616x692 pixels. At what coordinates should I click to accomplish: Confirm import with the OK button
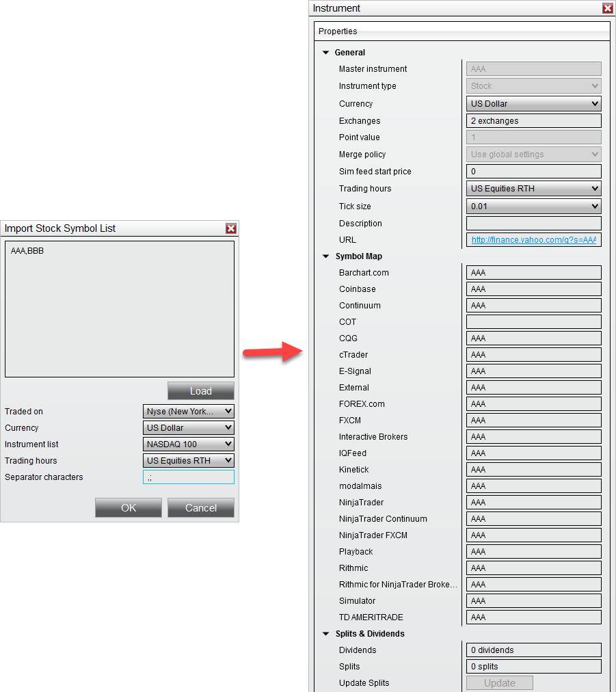[x=129, y=508]
